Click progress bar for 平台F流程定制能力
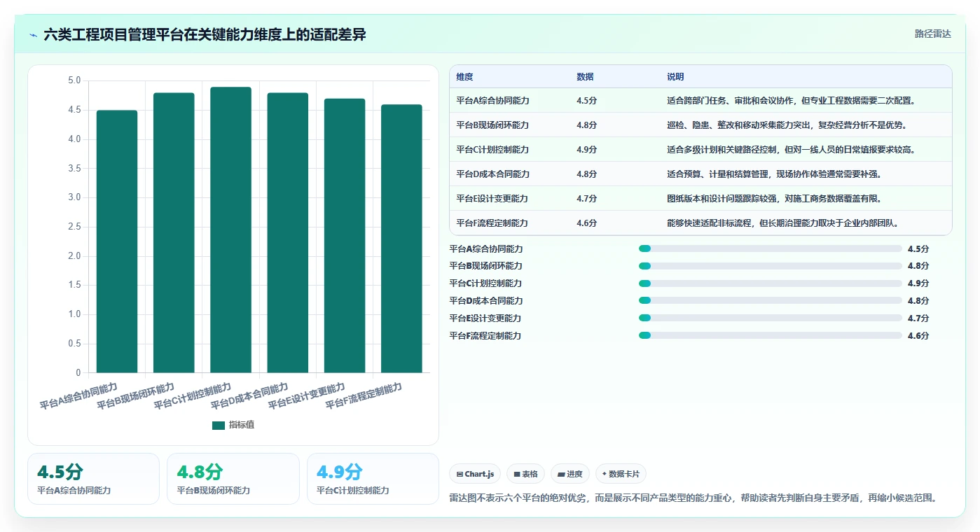 [771, 335]
